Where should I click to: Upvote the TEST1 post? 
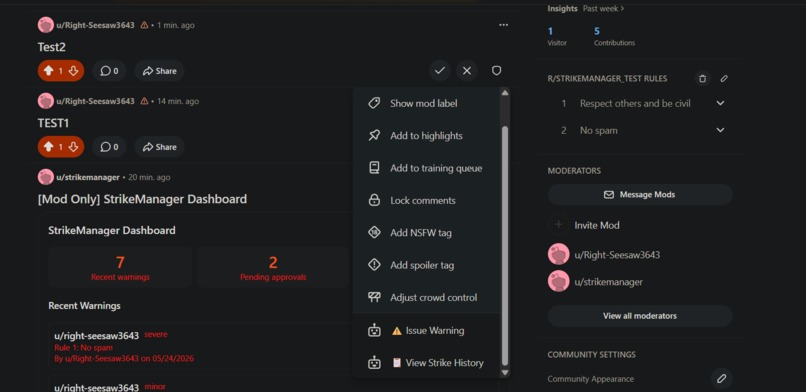point(49,147)
